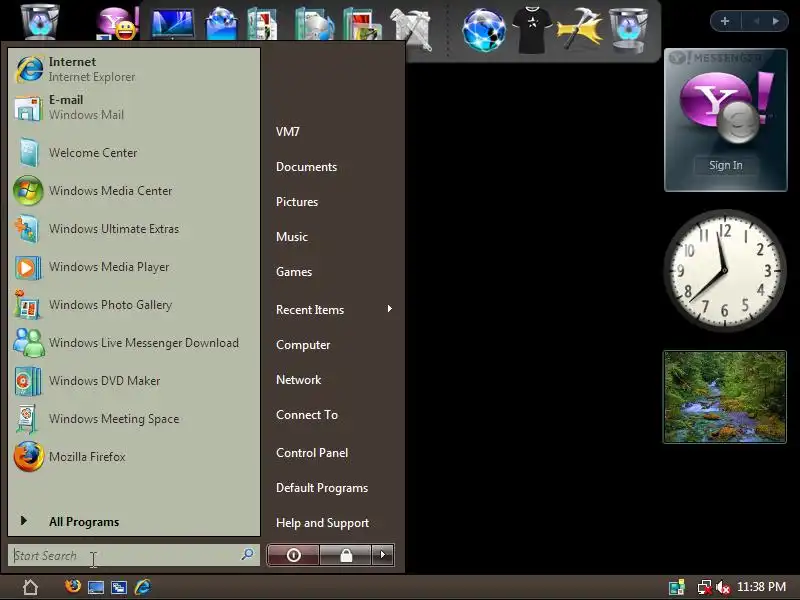This screenshot has width=800, height=600.
Task: Launch Windows DVD Maker
Action: pyautogui.click(x=134, y=381)
